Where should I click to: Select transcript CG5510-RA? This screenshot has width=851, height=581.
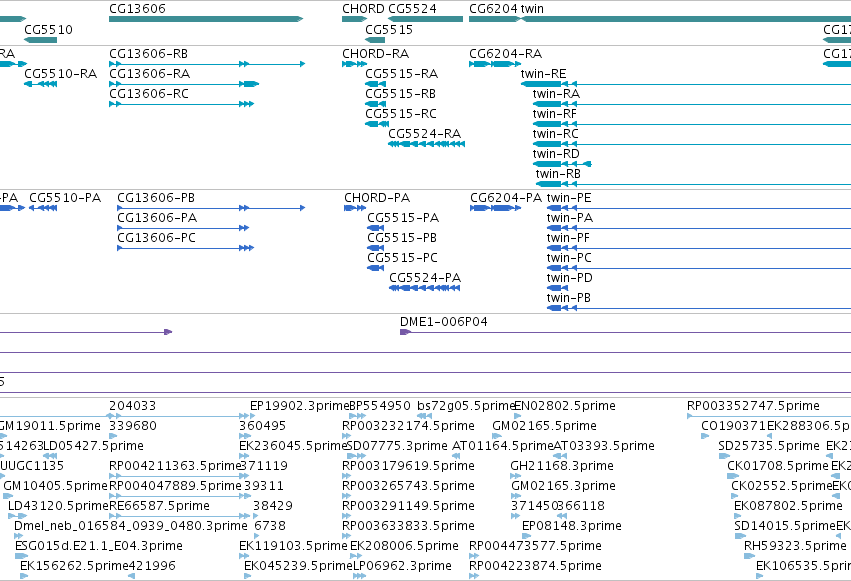[x=61, y=74]
